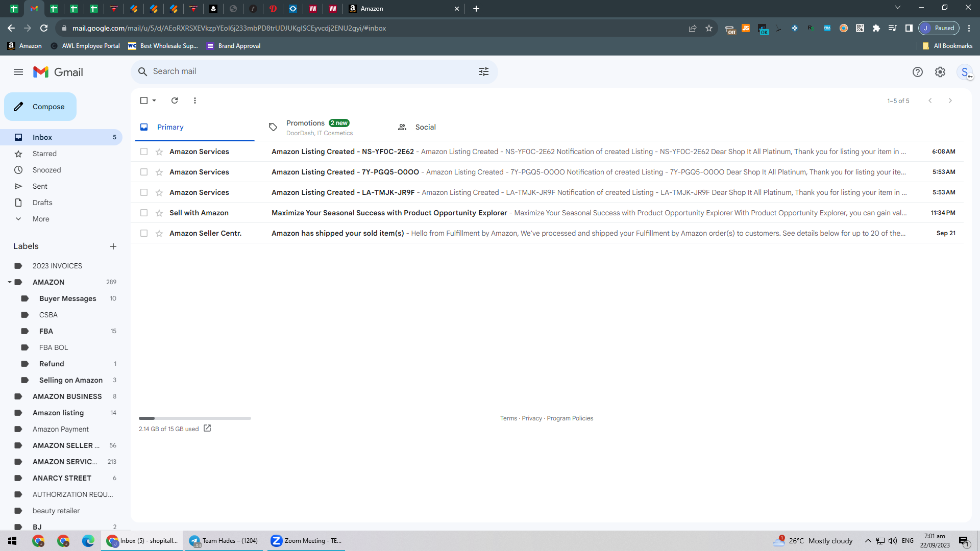Open Windows Start menu

point(12,541)
